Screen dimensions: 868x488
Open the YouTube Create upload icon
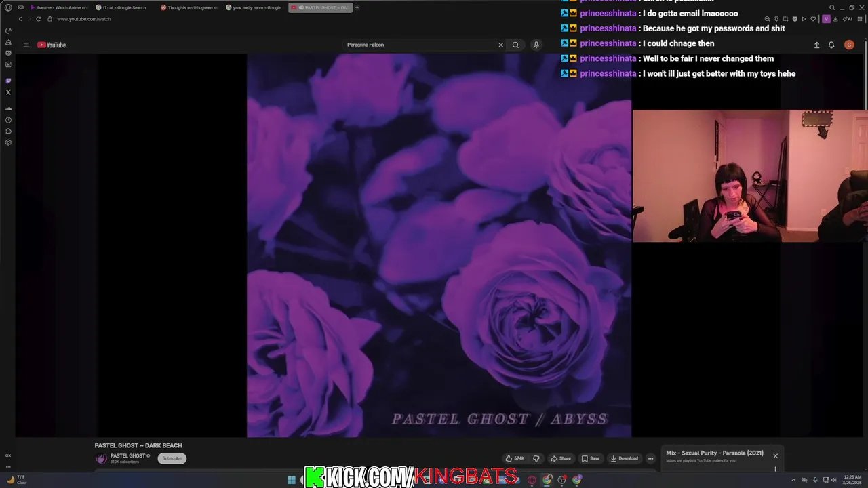coord(817,45)
